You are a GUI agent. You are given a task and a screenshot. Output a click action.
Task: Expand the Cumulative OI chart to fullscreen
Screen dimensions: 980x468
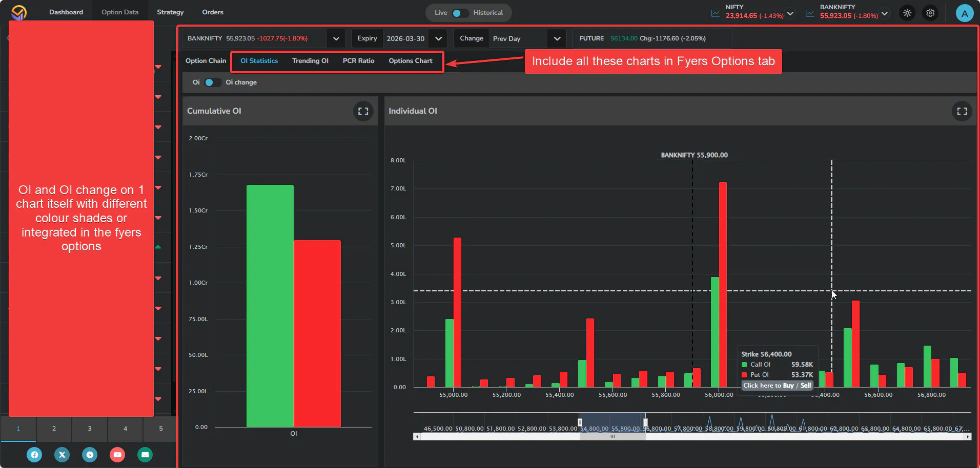click(x=363, y=111)
